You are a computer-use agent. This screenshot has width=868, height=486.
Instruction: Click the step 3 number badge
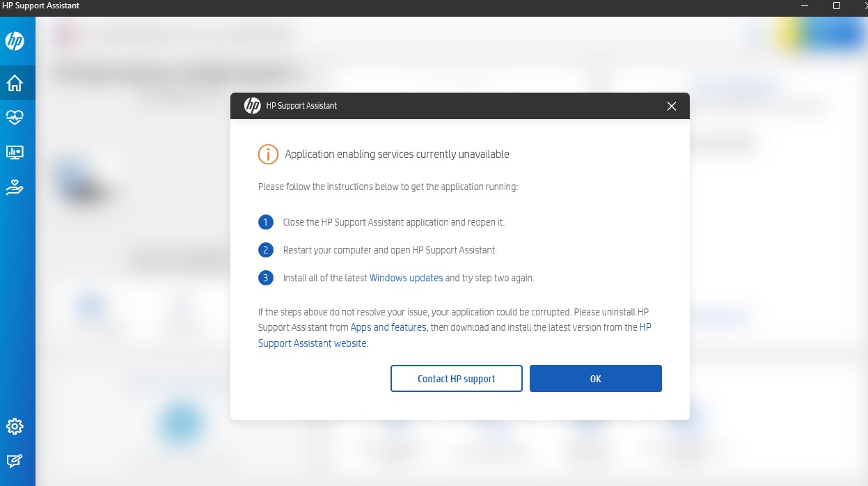[x=265, y=278]
